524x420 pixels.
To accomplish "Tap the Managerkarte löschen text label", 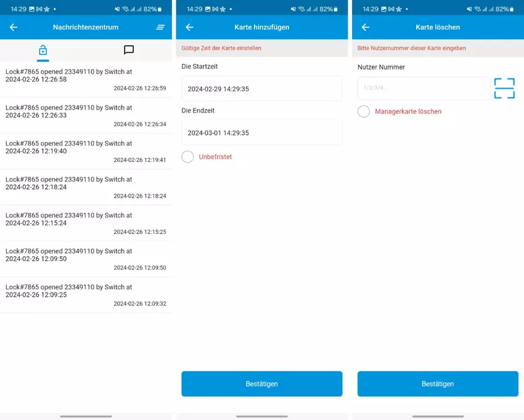I will (x=408, y=111).
